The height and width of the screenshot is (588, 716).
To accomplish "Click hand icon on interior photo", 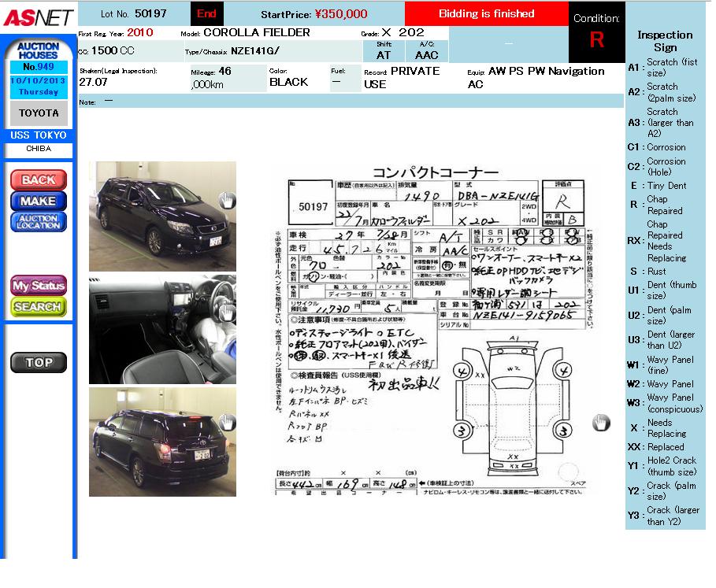I will (x=227, y=312).
